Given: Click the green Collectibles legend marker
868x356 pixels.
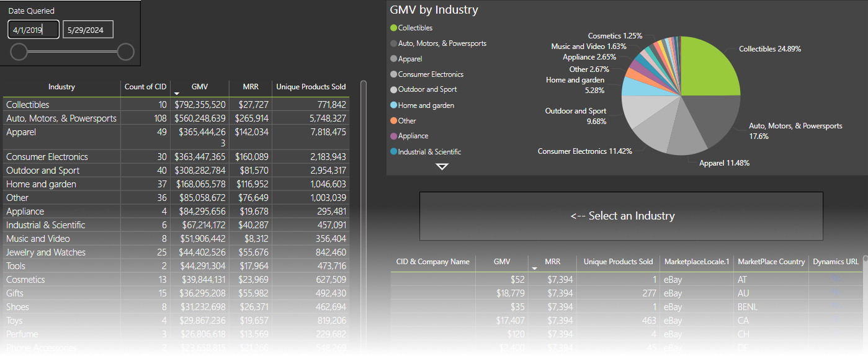Looking at the screenshot, I should point(393,28).
